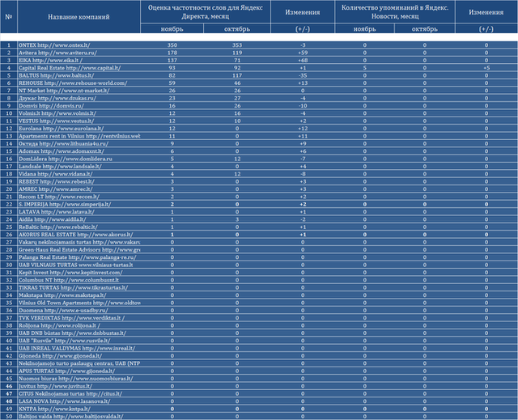Select the Aidila http://www.aidila.lt/ cell
Screen dimensions: 518x420
(79, 219)
